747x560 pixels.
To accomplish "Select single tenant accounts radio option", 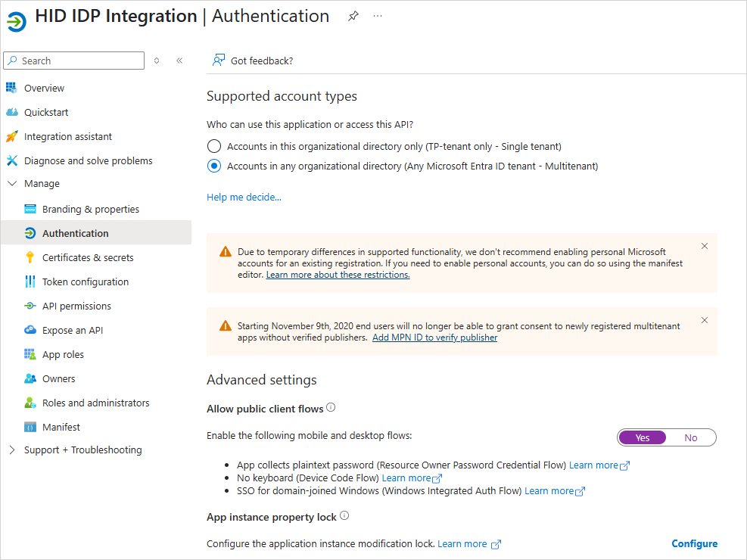I will click(214, 146).
